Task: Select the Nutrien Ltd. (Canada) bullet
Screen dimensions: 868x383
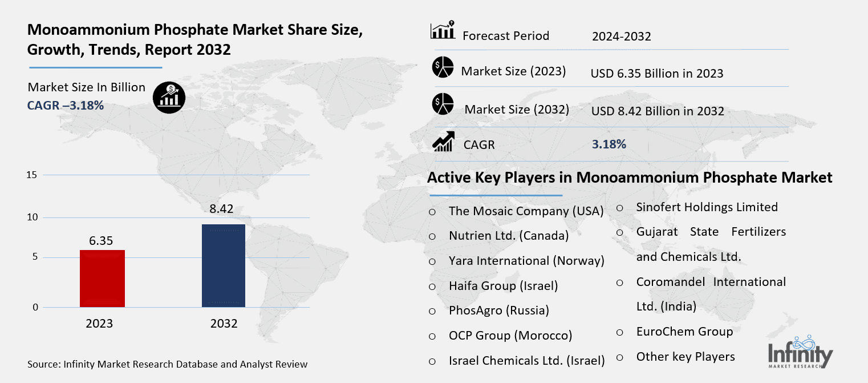Action: 432,236
